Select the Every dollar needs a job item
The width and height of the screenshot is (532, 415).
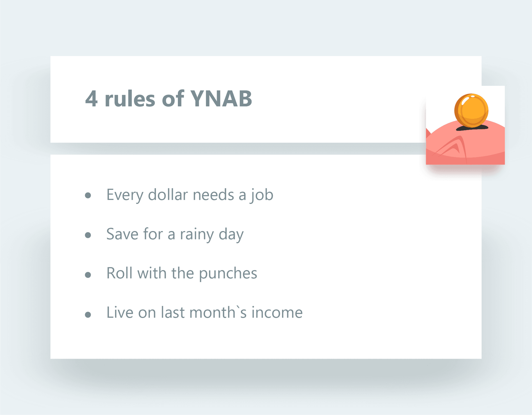(190, 195)
